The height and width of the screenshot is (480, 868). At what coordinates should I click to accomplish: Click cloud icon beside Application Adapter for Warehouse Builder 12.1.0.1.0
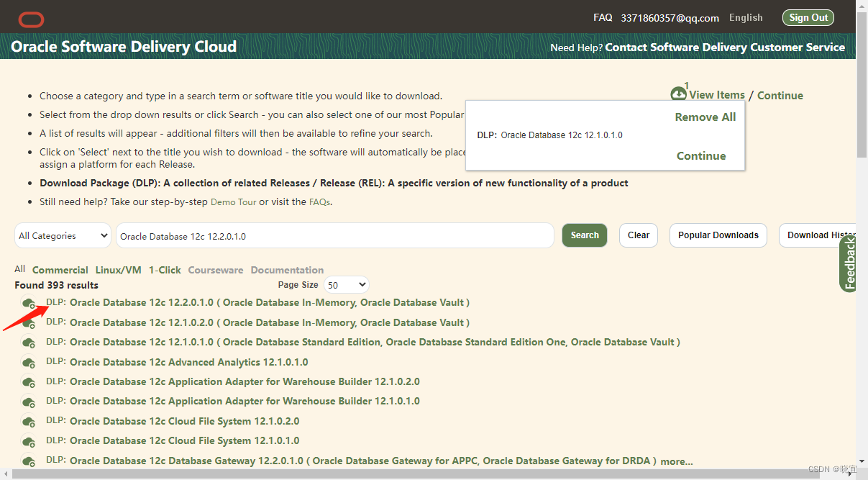coord(29,402)
